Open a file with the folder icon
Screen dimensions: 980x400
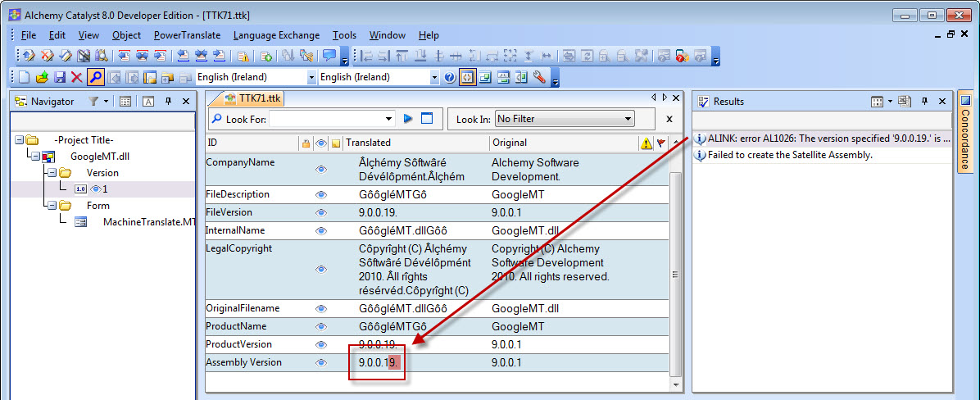click(42, 78)
